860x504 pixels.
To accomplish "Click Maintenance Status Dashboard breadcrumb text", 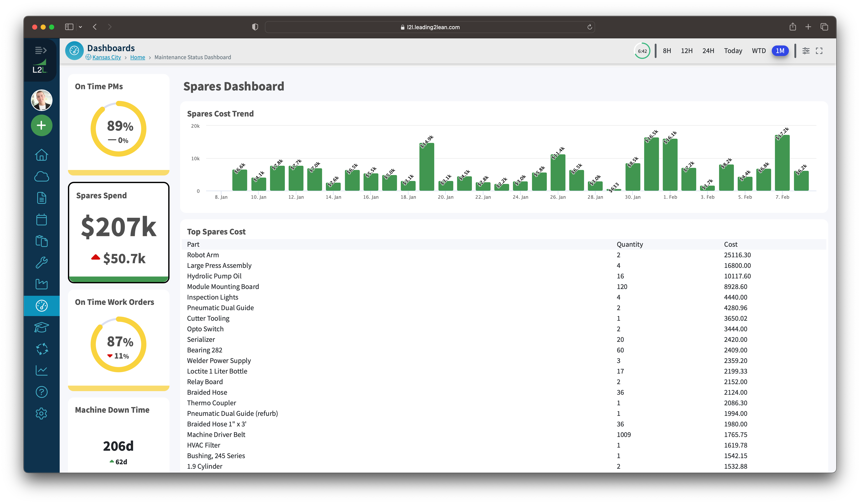I will 193,57.
